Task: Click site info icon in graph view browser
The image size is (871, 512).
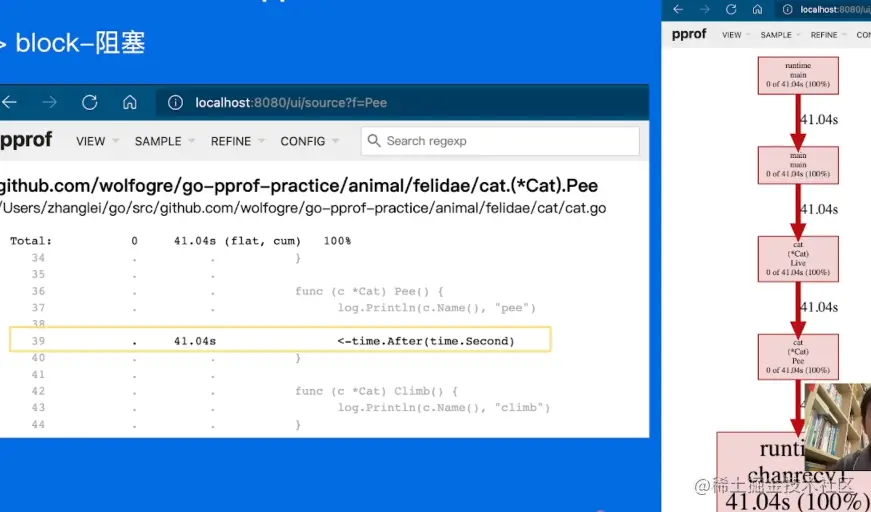Action: point(787,9)
